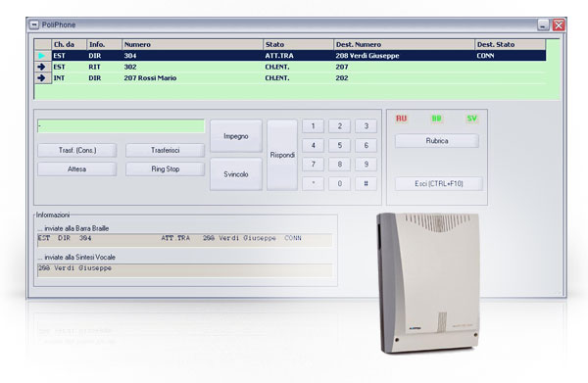Click the Dest. Stato column header
The height and width of the screenshot is (383, 588).
tap(510, 45)
